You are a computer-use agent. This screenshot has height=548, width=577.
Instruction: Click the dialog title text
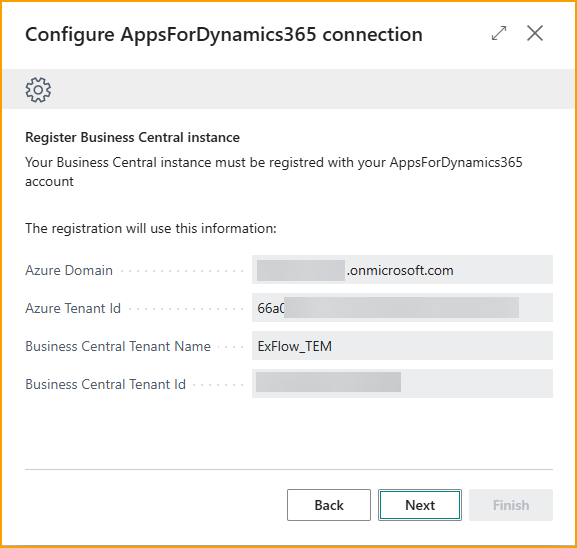click(x=224, y=35)
